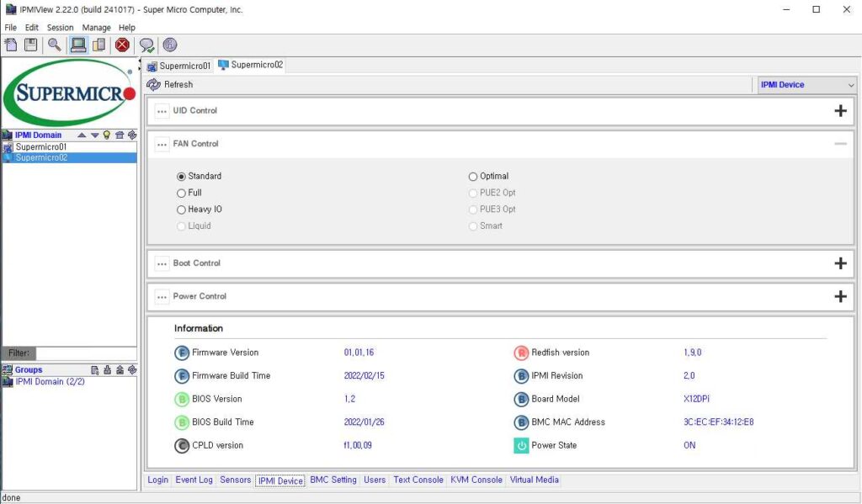Select the Standard fan mode
The height and width of the screenshot is (504, 862).
(182, 177)
